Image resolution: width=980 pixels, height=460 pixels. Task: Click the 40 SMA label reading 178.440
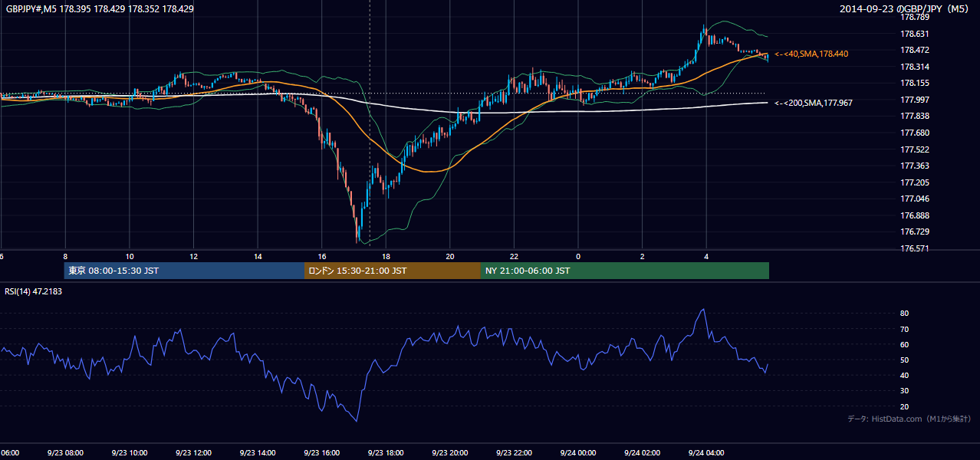(811, 54)
